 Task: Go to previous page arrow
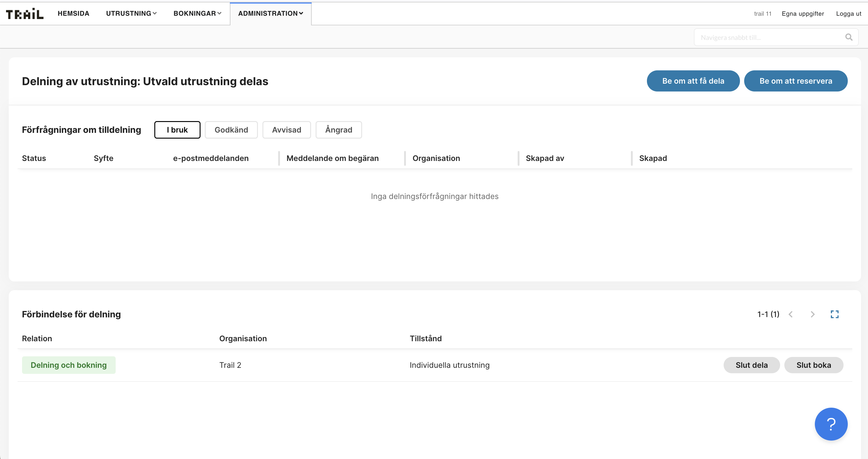(x=790, y=314)
